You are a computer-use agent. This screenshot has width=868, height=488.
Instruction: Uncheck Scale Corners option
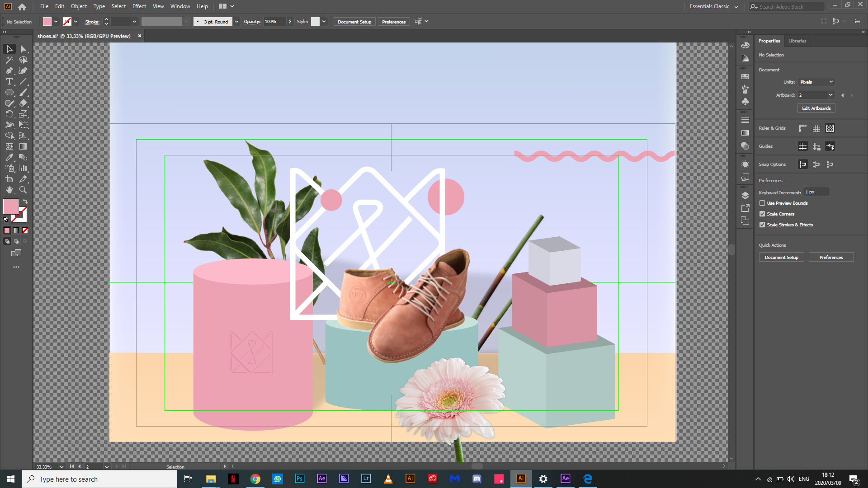click(762, 214)
